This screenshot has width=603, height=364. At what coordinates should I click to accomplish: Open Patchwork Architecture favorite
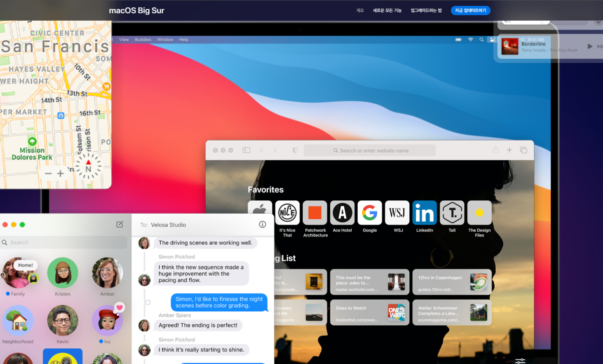pyautogui.click(x=315, y=213)
